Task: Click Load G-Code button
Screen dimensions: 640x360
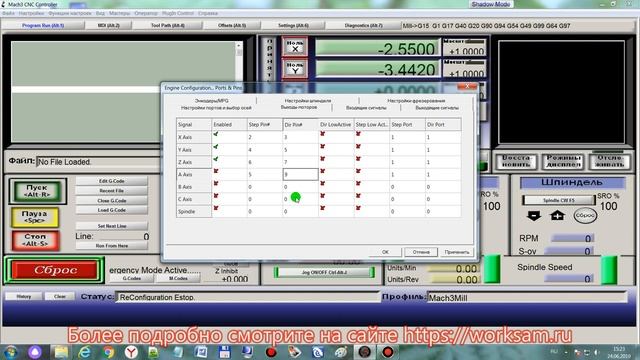Action: (111, 210)
